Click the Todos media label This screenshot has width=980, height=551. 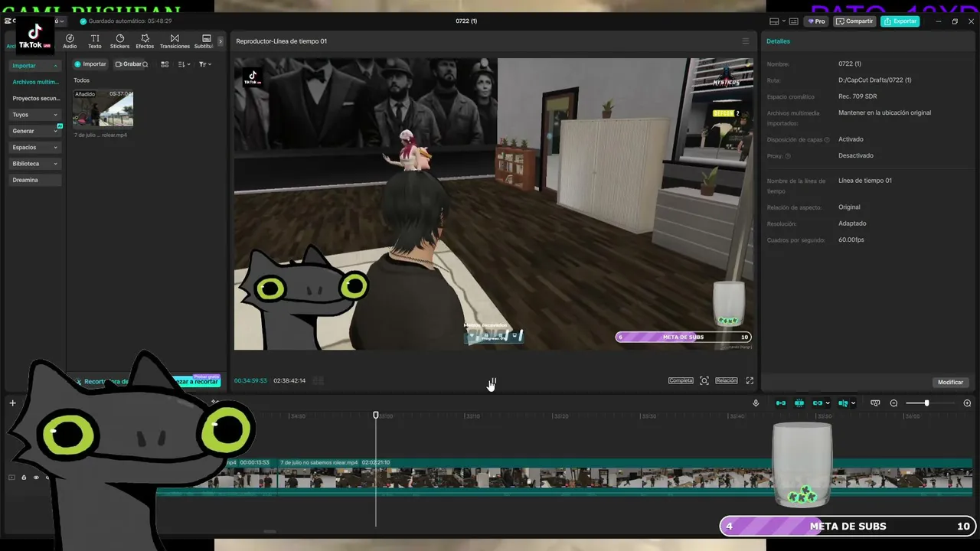click(x=81, y=80)
